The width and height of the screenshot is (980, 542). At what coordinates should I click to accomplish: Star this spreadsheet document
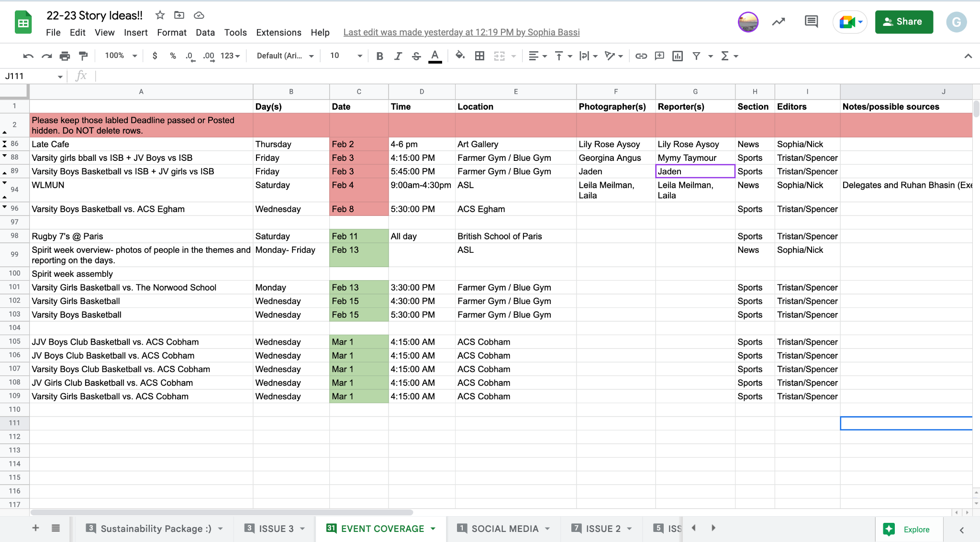pyautogui.click(x=160, y=15)
